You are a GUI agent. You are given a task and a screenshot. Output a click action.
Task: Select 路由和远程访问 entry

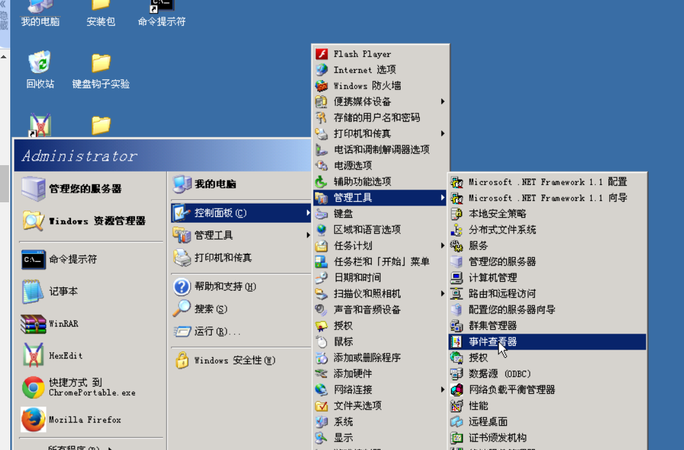547,294
